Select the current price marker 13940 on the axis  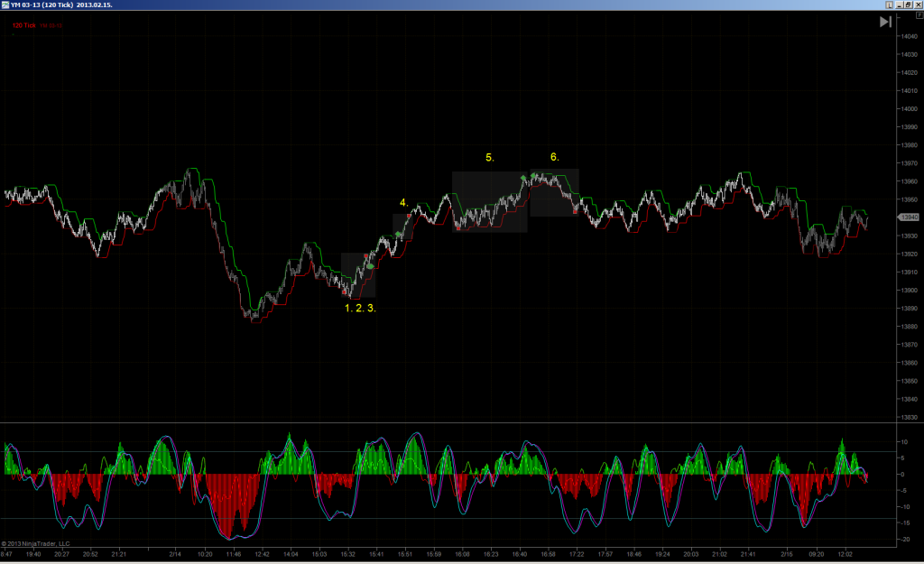point(908,217)
